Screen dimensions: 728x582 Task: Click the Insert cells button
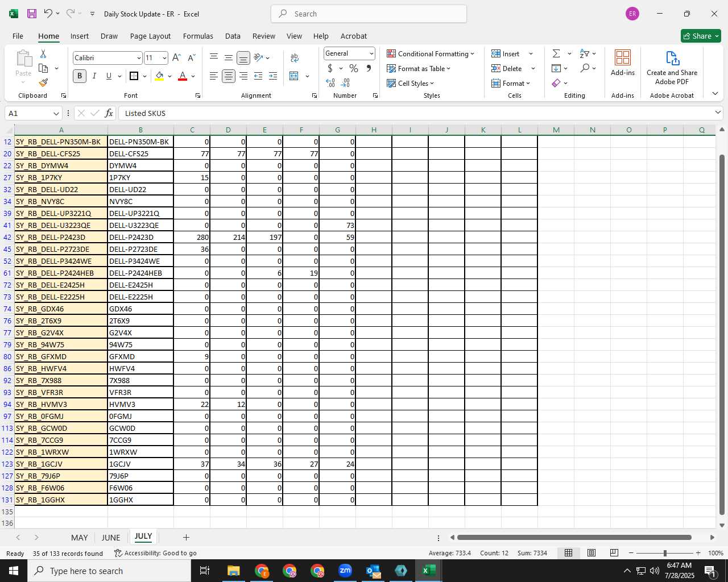tap(506, 53)
